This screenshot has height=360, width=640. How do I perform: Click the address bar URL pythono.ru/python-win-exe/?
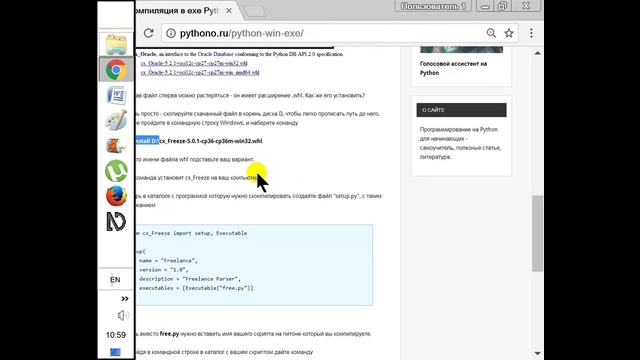(242, 33)
